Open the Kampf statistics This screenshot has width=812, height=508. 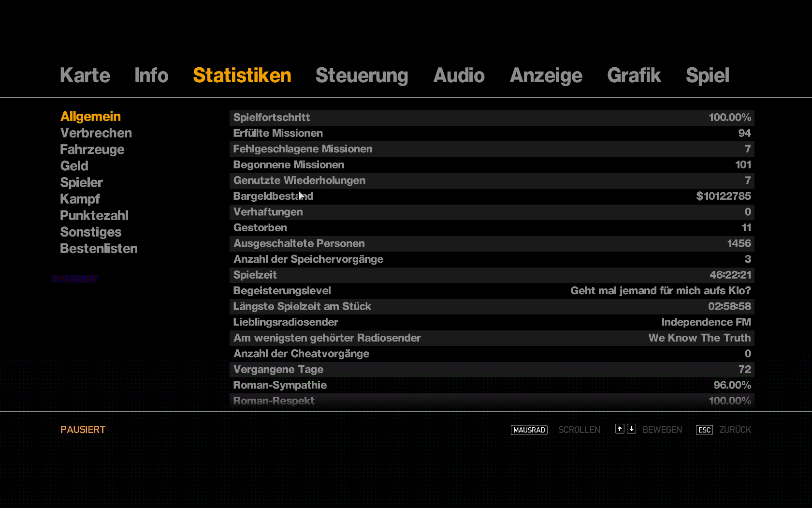(80, 199)
